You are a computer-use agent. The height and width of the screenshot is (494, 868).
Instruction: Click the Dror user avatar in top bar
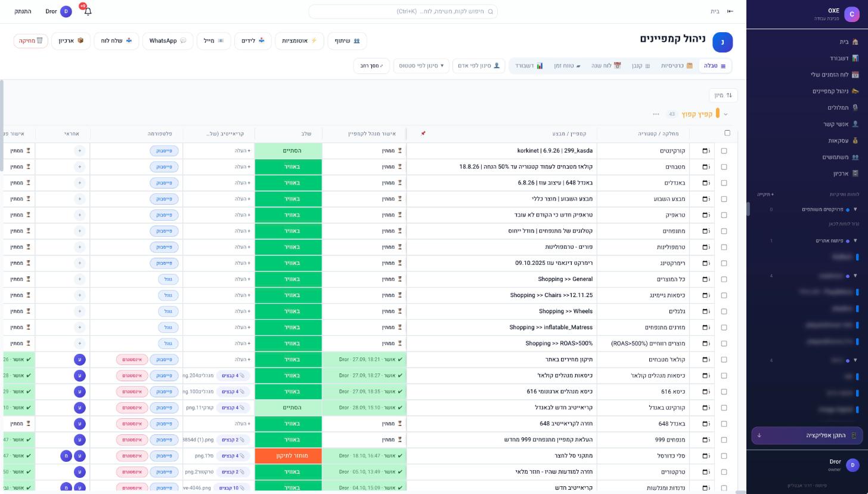click(66, 11)
